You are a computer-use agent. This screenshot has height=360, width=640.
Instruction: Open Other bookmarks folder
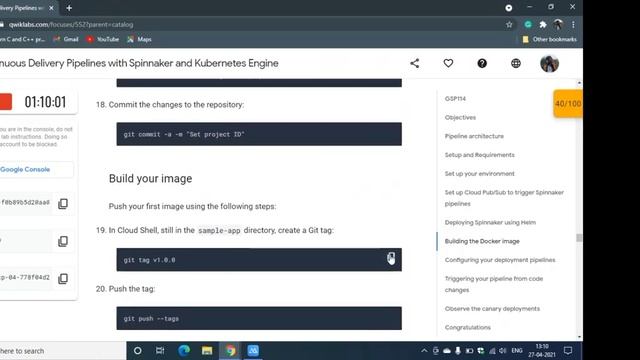(549, 39)
